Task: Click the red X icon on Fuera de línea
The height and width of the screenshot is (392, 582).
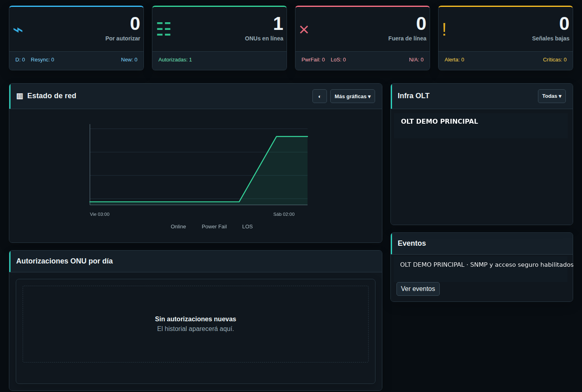Action: [304, 30]
